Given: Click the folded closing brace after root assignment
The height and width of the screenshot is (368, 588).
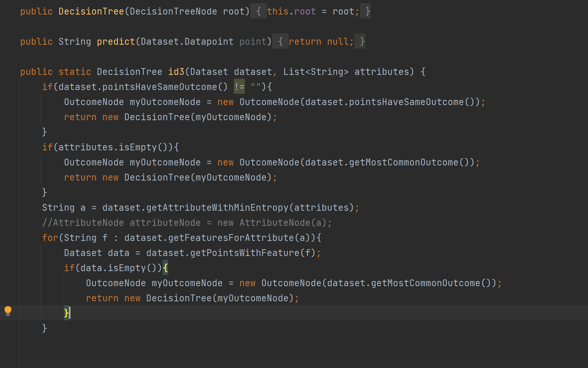Looking at the screenshot, I should pos(368,11).
